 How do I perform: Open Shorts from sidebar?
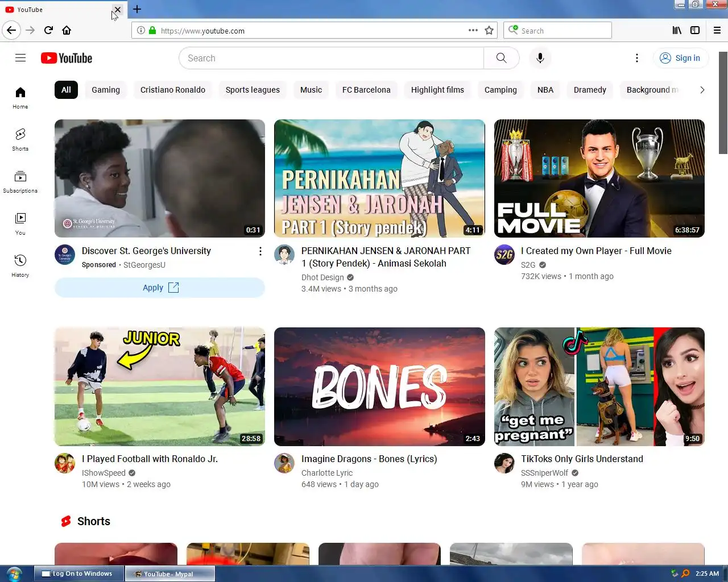click(20, 140)
